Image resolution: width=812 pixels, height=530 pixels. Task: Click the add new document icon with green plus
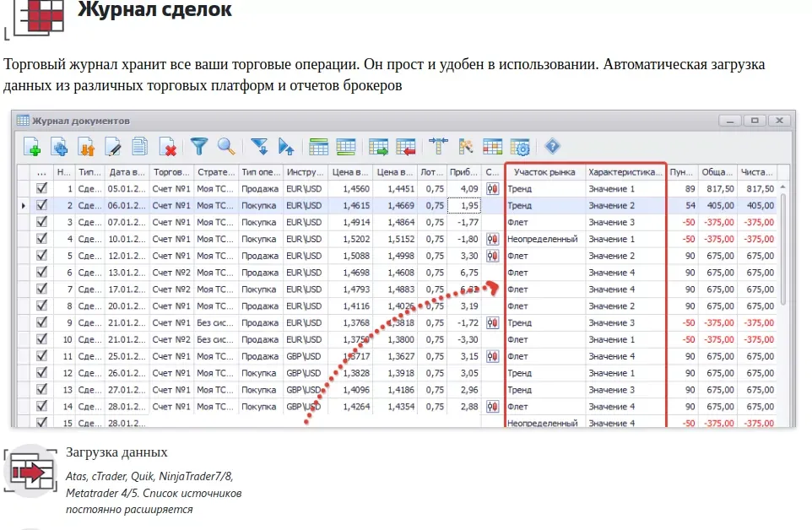pos(32,147)
